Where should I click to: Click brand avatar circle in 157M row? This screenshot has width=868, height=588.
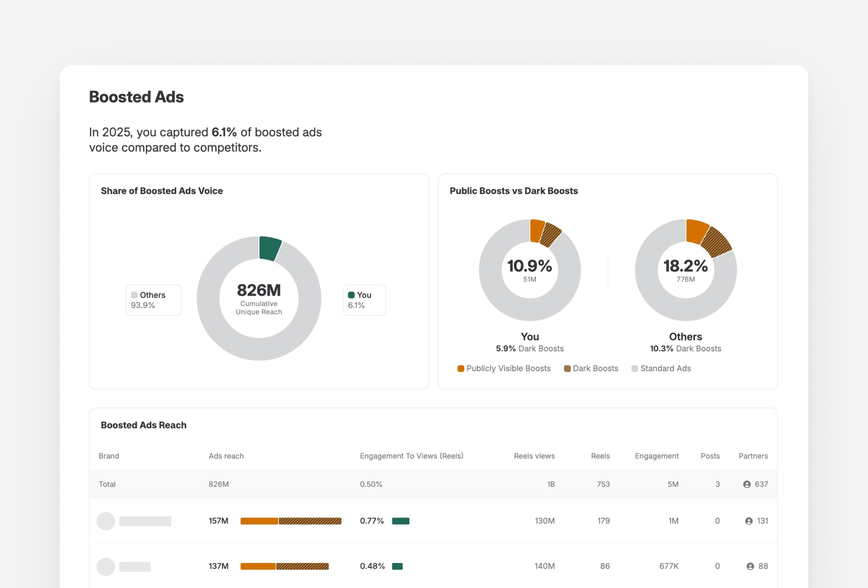(106, 521)
